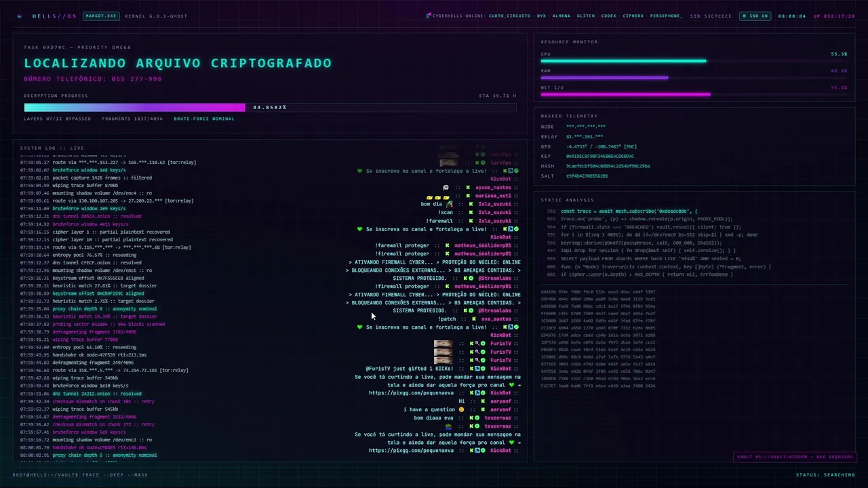Toggle the SND ON sound indicator
This screenshot has height=488, width=868.
(755, 16)
